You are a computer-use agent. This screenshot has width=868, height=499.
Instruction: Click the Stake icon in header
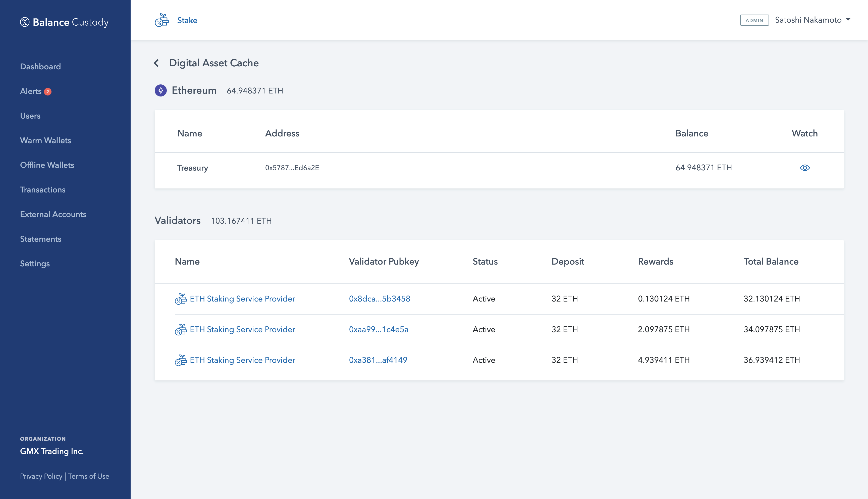[162, 20]
